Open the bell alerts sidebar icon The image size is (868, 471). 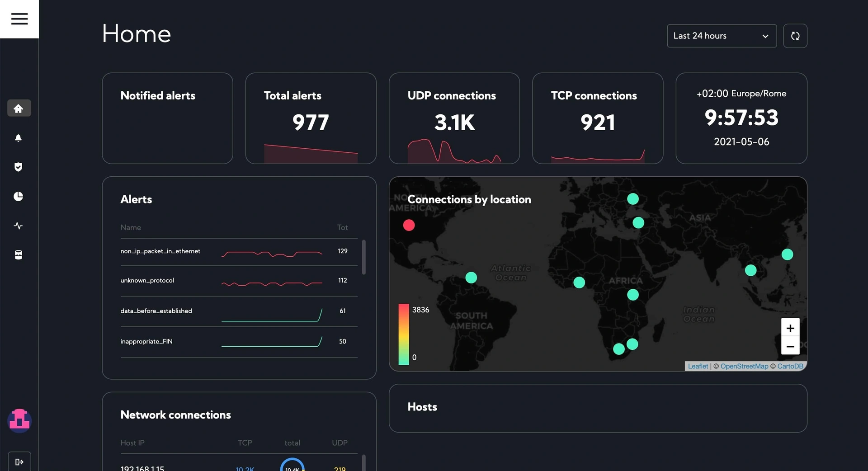pos(19,137)
